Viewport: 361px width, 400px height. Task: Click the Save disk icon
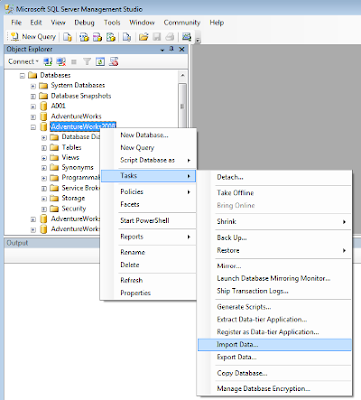(157, 37)
